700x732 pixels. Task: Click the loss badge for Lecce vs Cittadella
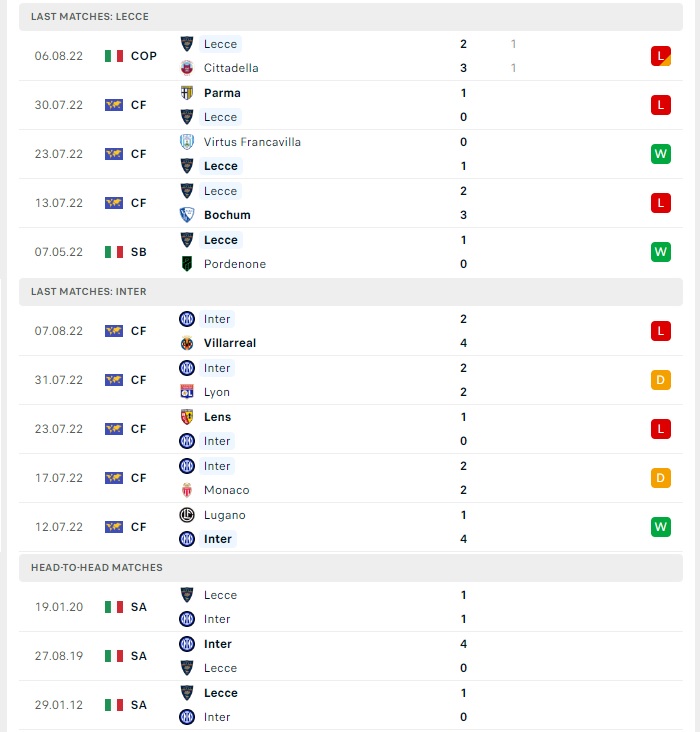(x=660, y=56)
